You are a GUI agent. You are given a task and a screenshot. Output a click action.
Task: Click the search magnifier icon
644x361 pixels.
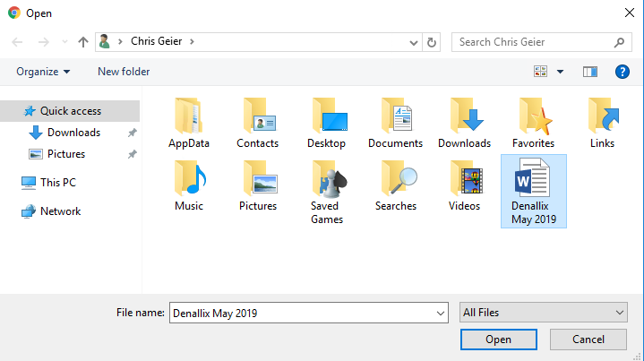click(x=619, y=42)
